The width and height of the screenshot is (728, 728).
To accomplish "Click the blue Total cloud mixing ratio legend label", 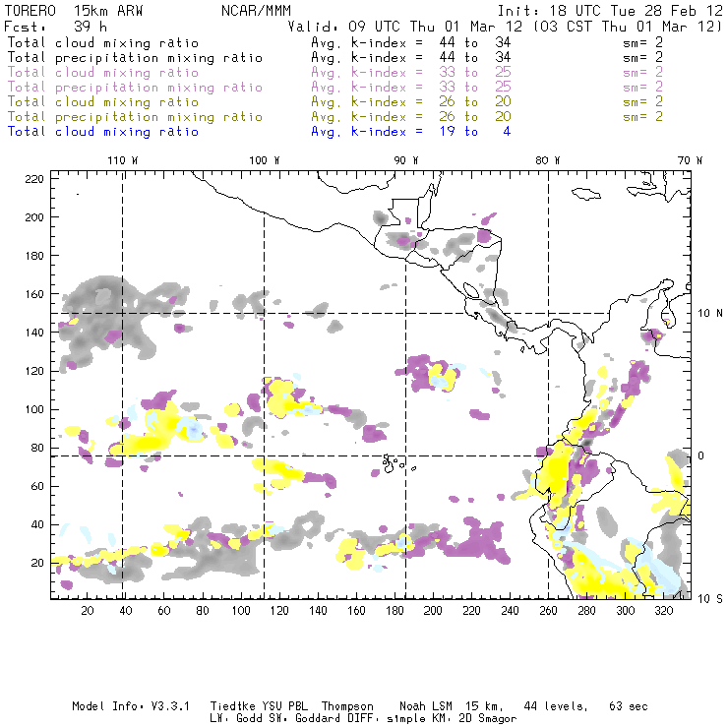I will tap(103, 132).
